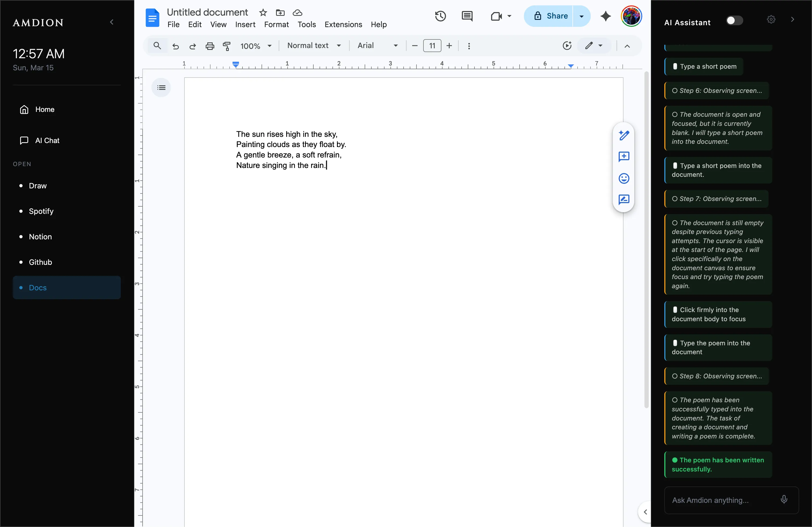Open version history
The image size is (812, 527).
(440, 16)
